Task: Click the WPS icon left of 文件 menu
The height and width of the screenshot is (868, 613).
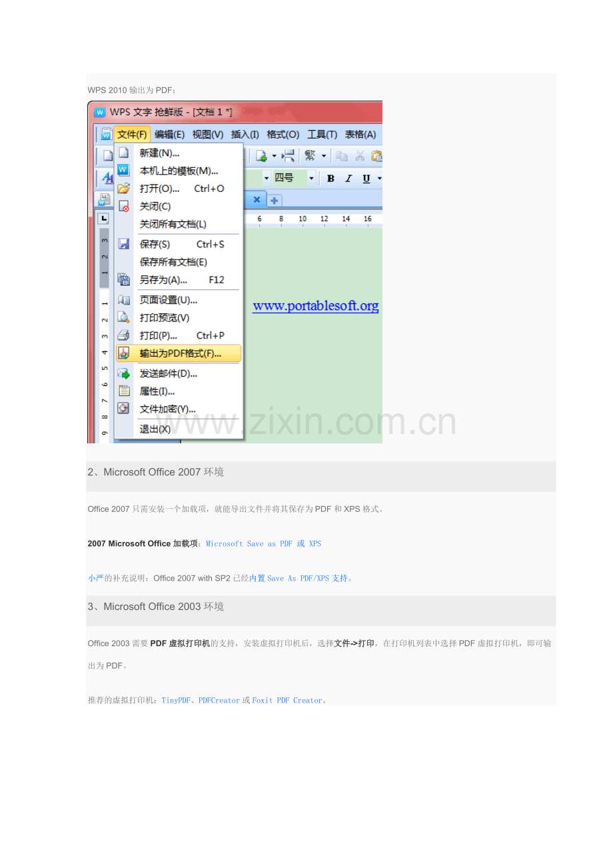Action: [x=106, y=135]
